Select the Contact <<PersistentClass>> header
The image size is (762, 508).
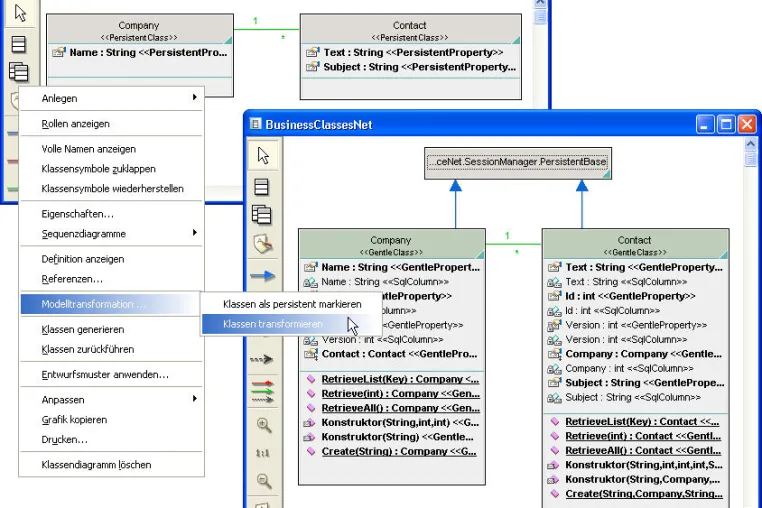[410, 30]
